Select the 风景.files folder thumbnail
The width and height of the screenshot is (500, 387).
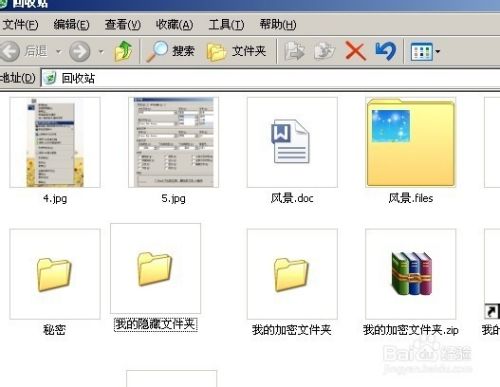[x=411, y=142]
